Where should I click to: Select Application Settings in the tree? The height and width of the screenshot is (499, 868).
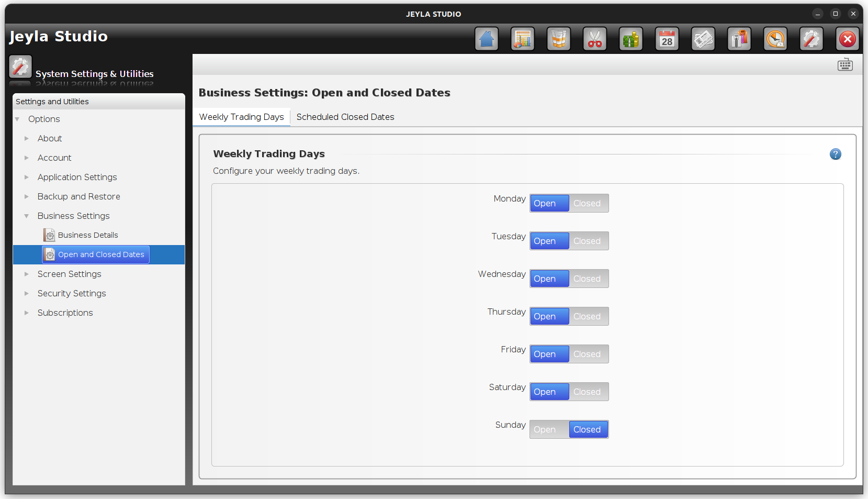[x=77, y=177]
